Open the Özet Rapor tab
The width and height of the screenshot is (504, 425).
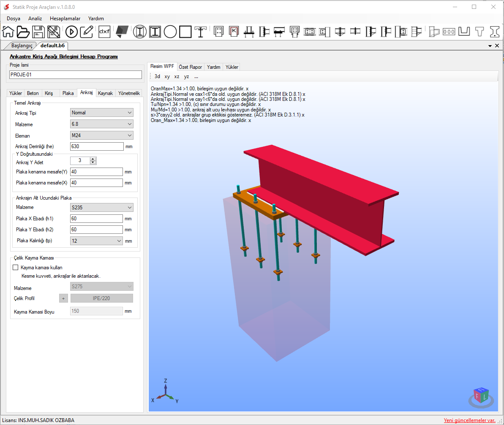pos(190,67)
